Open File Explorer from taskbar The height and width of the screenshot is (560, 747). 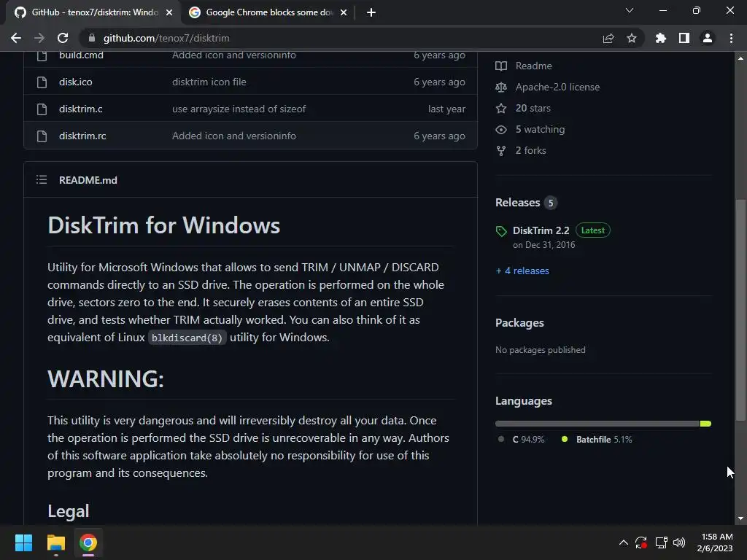click(x=55, y=542)
